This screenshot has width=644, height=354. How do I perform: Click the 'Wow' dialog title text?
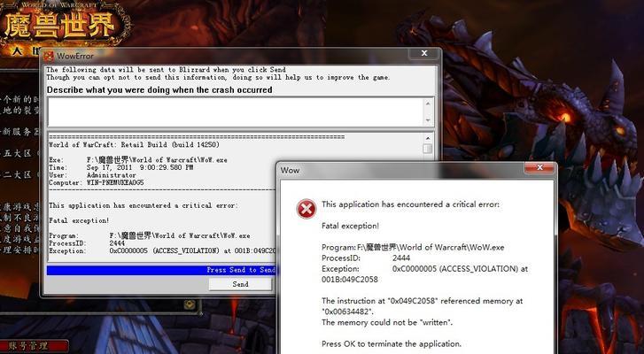(290, 170)
